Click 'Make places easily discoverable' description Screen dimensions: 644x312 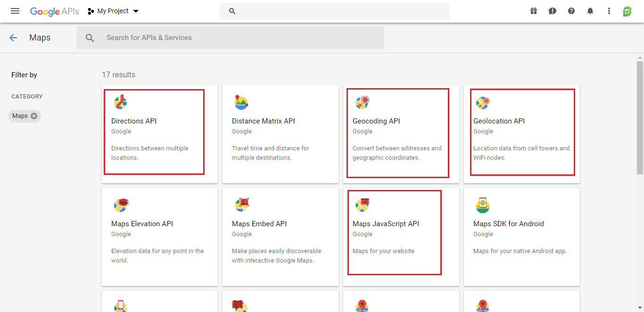tap(276, 256)
